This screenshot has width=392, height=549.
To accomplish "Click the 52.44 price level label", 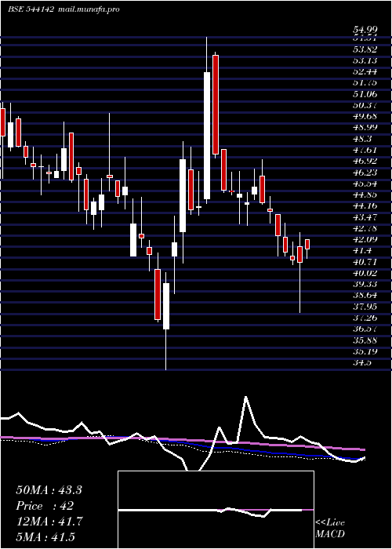I will tap(365, 72).
